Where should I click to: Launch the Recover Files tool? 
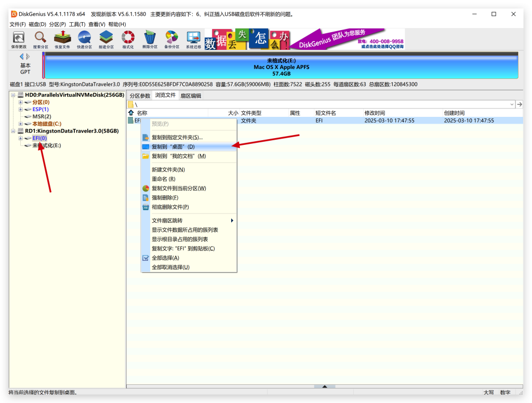62,39
